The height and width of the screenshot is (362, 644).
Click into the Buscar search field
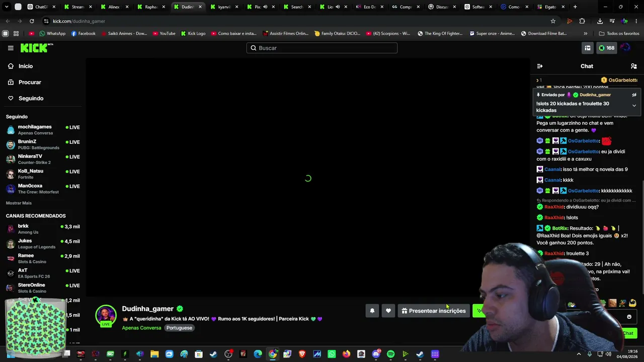tap(322, 48)
